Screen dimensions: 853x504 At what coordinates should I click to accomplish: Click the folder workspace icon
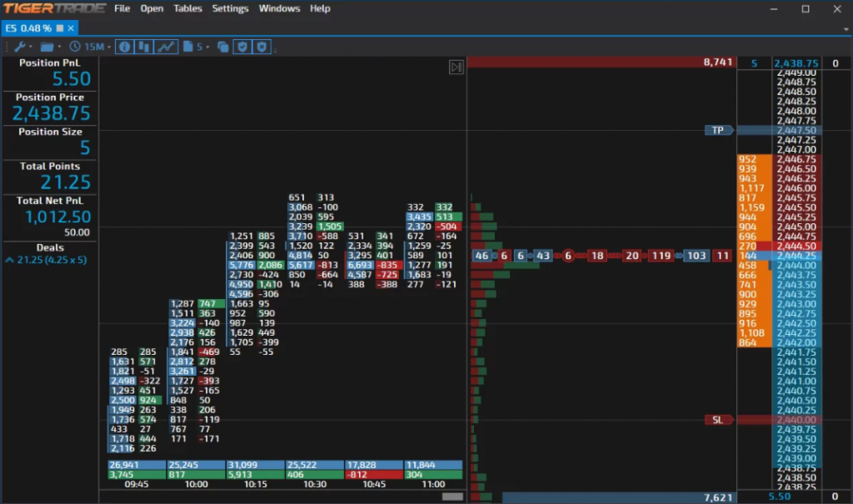47,47
